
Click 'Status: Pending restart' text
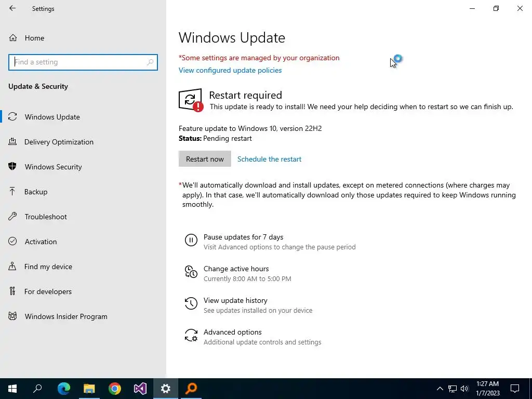point(215,138)
